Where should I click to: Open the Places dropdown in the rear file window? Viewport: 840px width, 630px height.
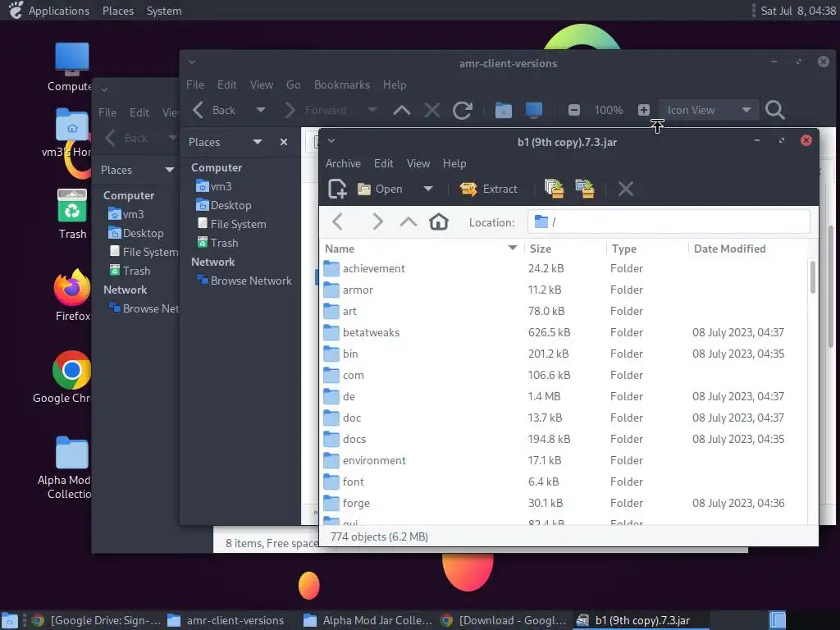coord(169,170)
